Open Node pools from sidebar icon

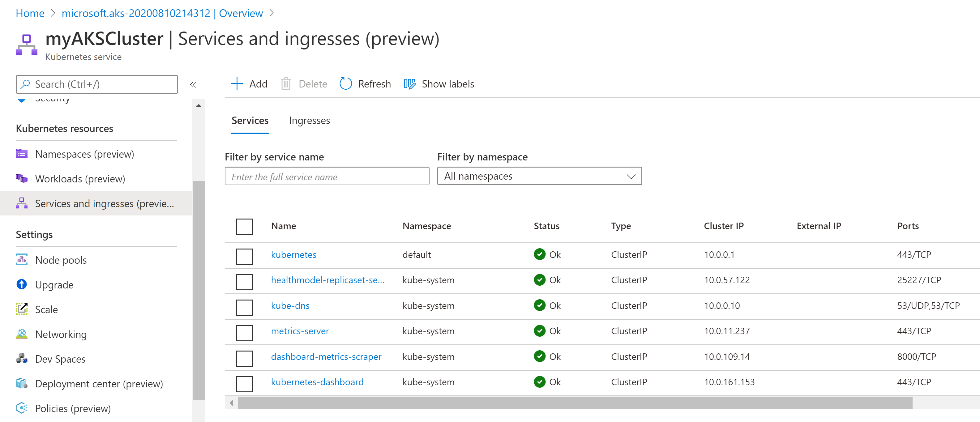point(22,260)
